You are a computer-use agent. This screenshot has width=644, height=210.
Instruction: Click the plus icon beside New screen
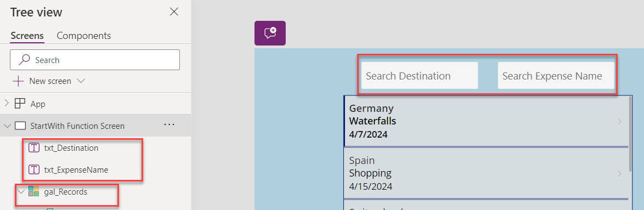point(19,81)
